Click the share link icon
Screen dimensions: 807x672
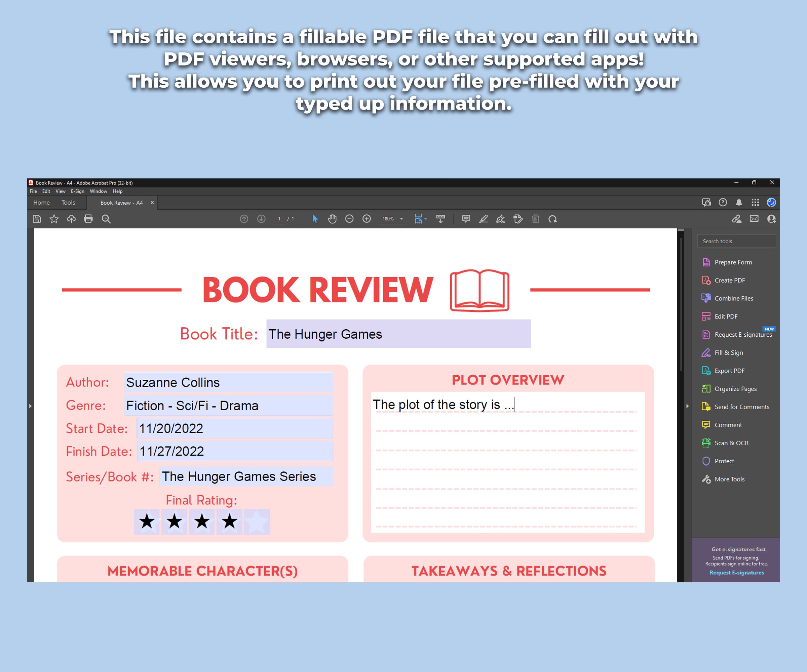pos(737,219)
